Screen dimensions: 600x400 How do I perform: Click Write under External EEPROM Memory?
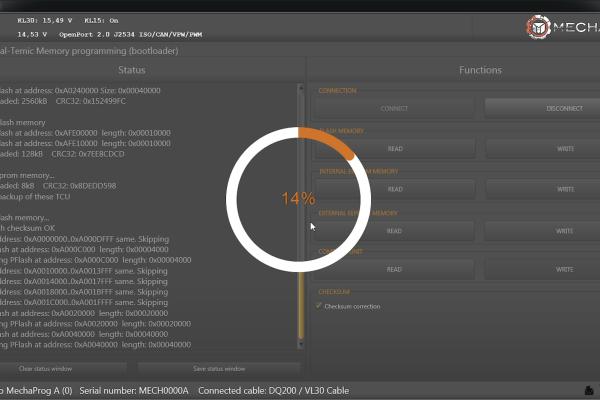point(564,230)
